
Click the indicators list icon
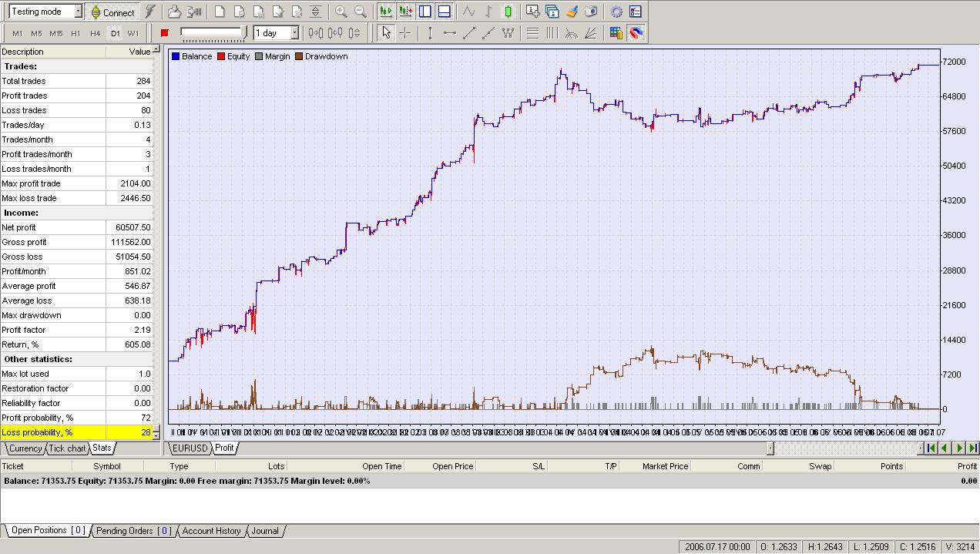(552, 12)
